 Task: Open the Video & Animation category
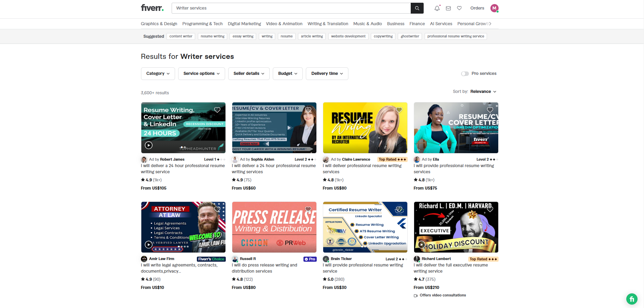pos(284,24)
